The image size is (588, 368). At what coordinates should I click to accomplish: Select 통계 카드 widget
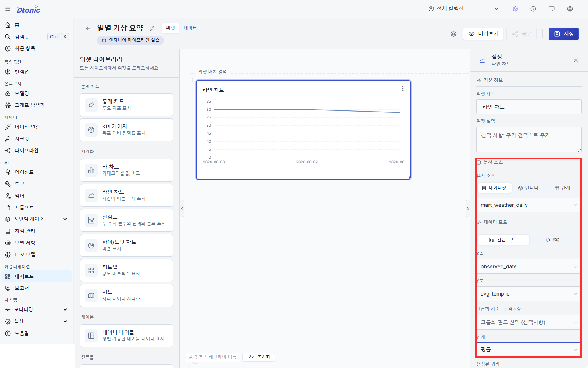click(126, 105)
